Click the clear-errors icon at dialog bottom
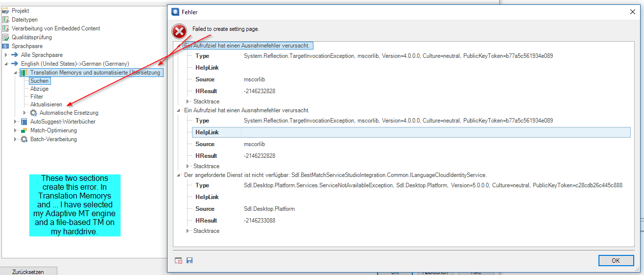 (x=179, y=260)
